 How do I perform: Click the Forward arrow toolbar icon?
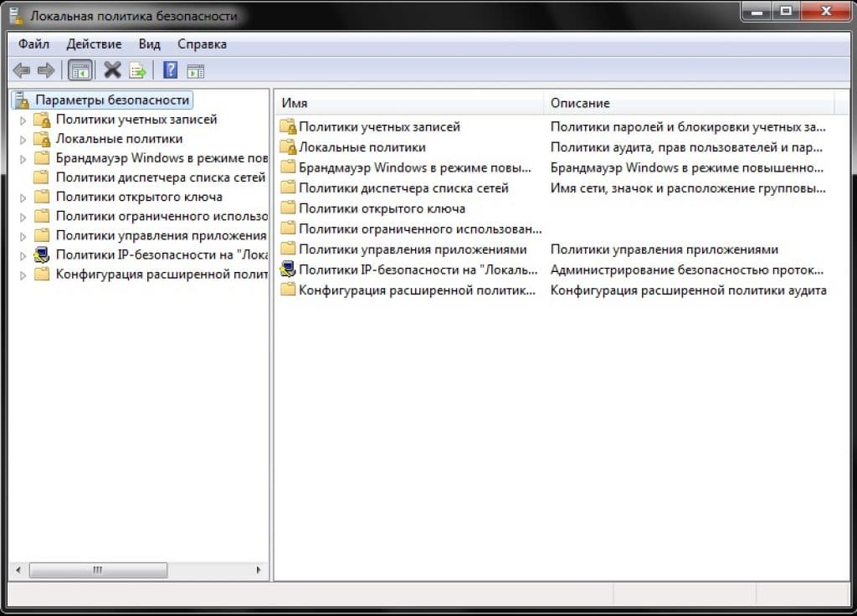pyautogui.click(x=46, y=70)
